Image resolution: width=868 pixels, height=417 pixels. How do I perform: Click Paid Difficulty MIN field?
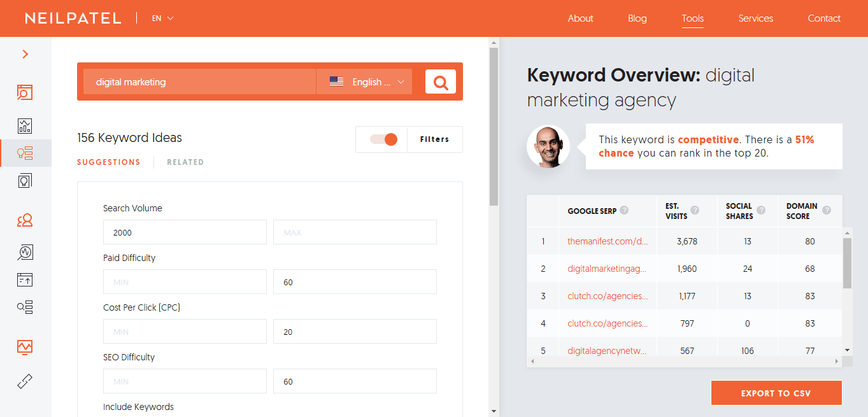tap(185, 282)
